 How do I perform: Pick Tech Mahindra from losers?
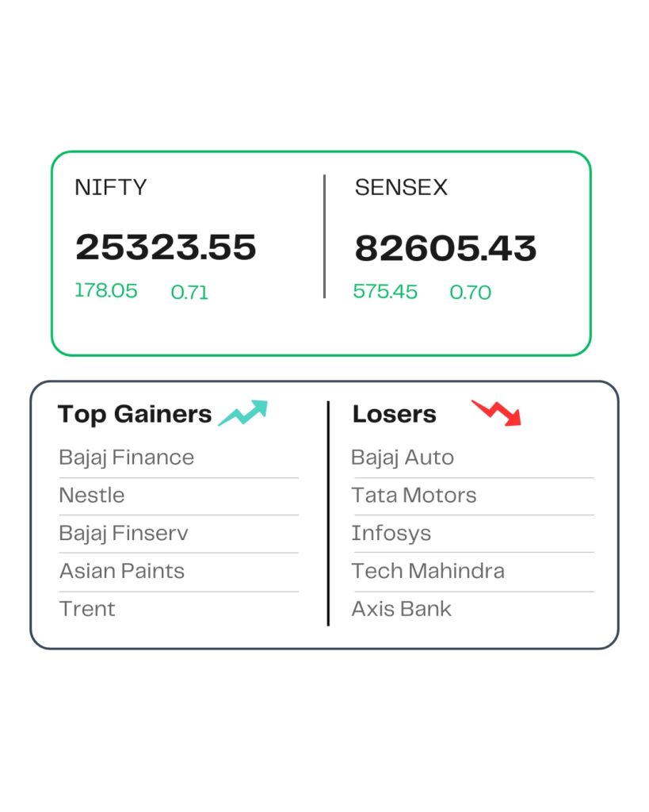tap(428, 571)
